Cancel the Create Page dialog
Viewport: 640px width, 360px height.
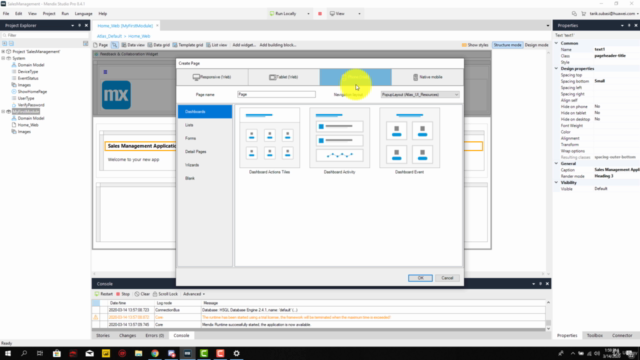pyautogui.click(x=447, y=278)
